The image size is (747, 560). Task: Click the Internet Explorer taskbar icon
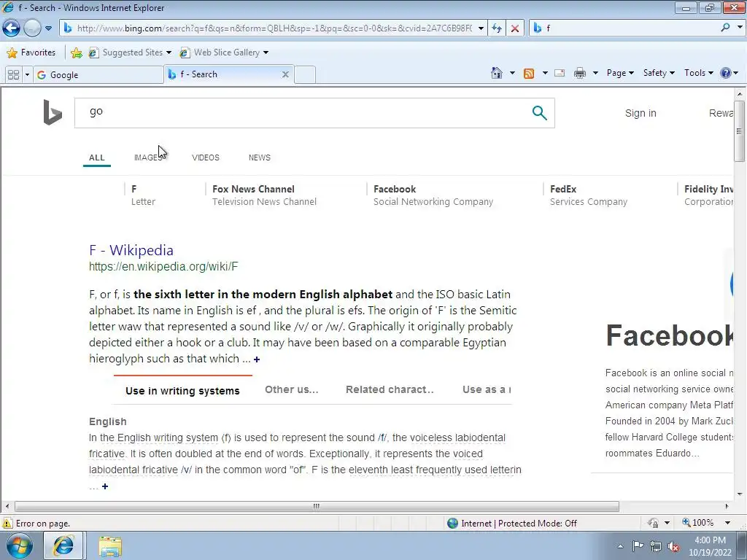pos(63,545)
